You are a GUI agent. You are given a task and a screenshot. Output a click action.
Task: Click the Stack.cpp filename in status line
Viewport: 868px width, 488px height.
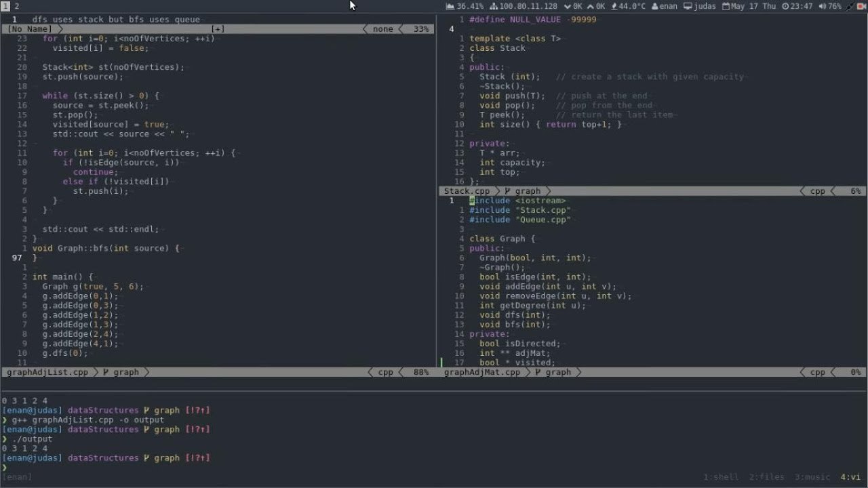pos(467,191)
